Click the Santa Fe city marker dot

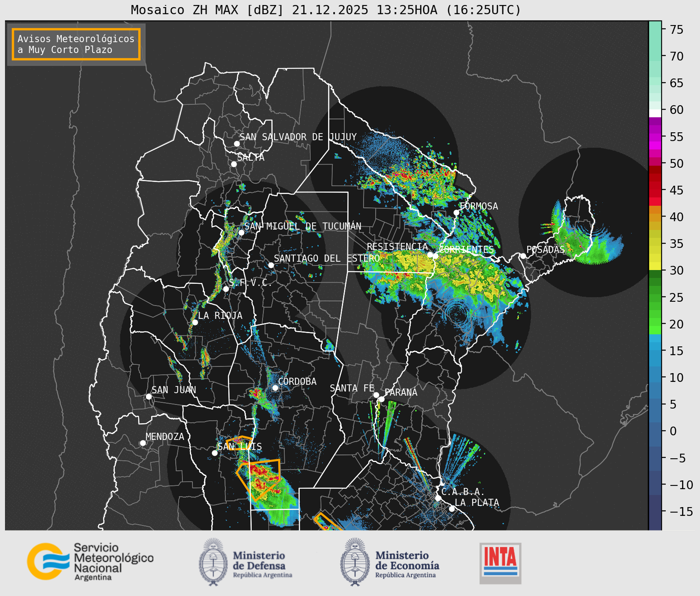click(376, 395)
